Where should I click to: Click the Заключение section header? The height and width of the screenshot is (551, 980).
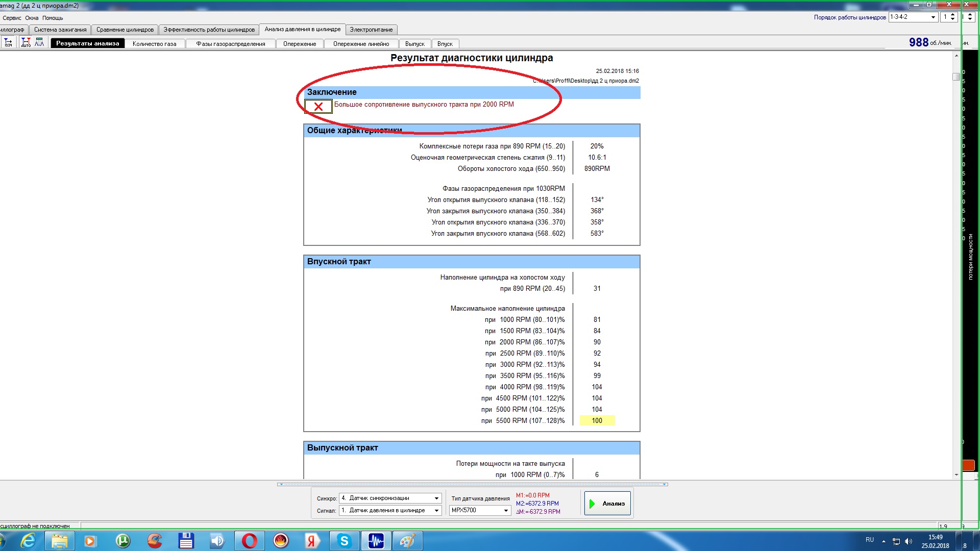click(472, 92)
